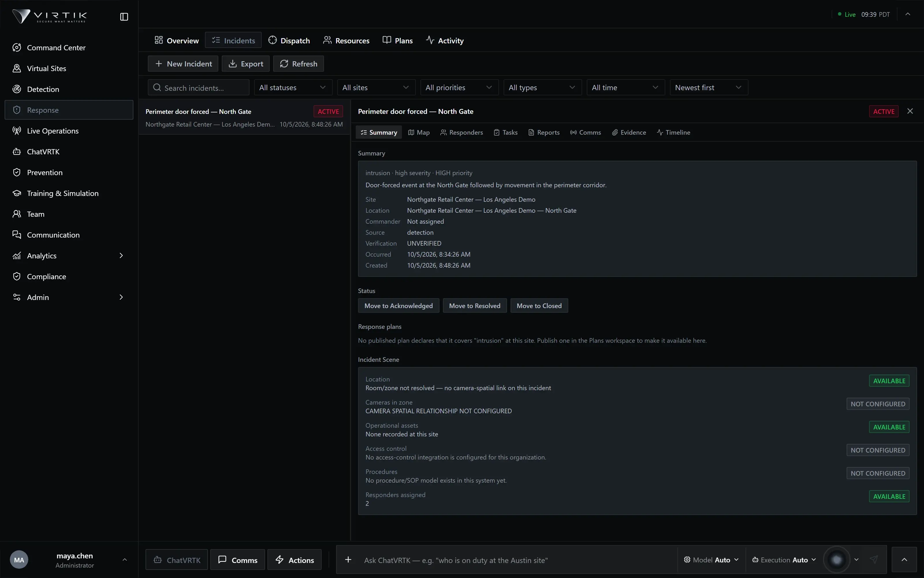Click the Refresh button

[x=299, y=64]
